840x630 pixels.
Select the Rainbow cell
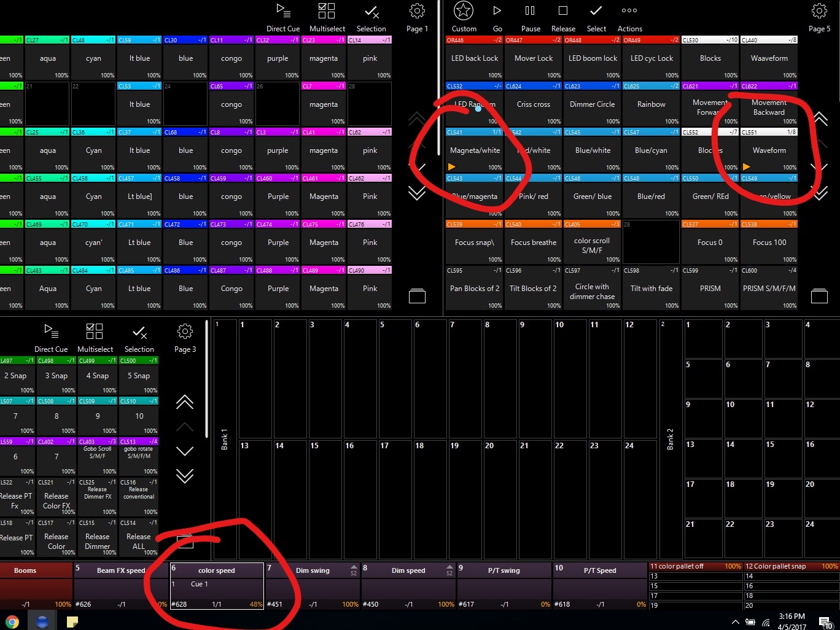(651, 104)
